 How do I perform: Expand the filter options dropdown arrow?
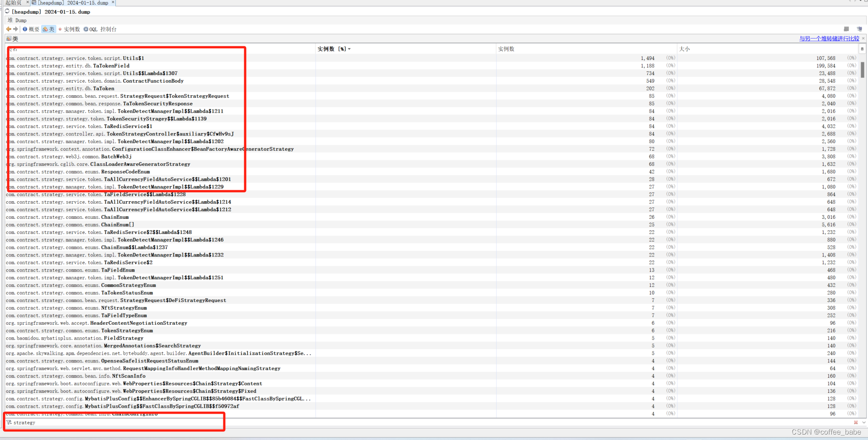tap(863, 422)
